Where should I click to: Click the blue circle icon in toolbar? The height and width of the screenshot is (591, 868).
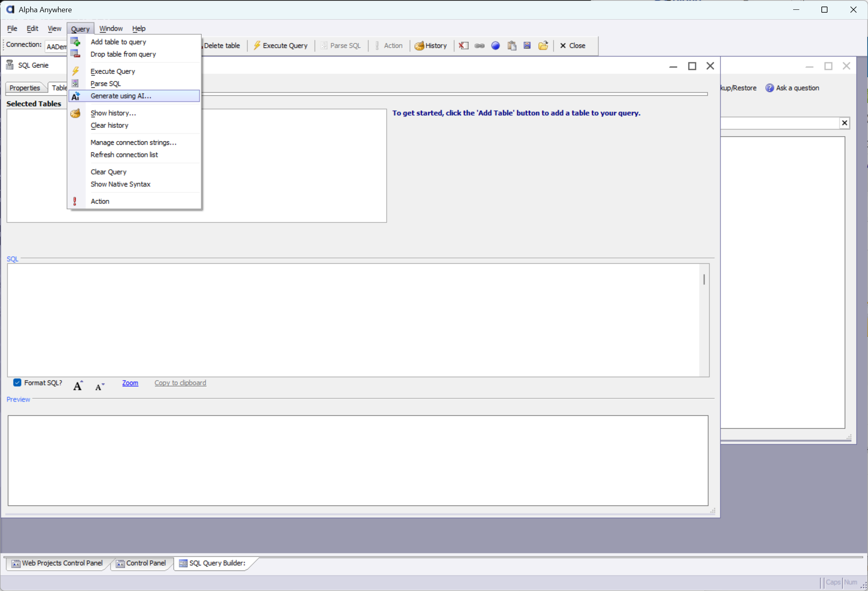[x=495, y=45]
